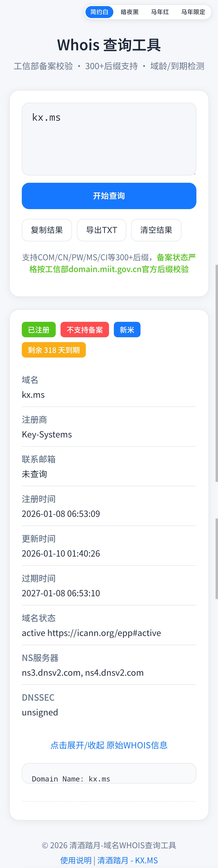
Task: Click the 复制结果 button
Action: pos(47,230)
